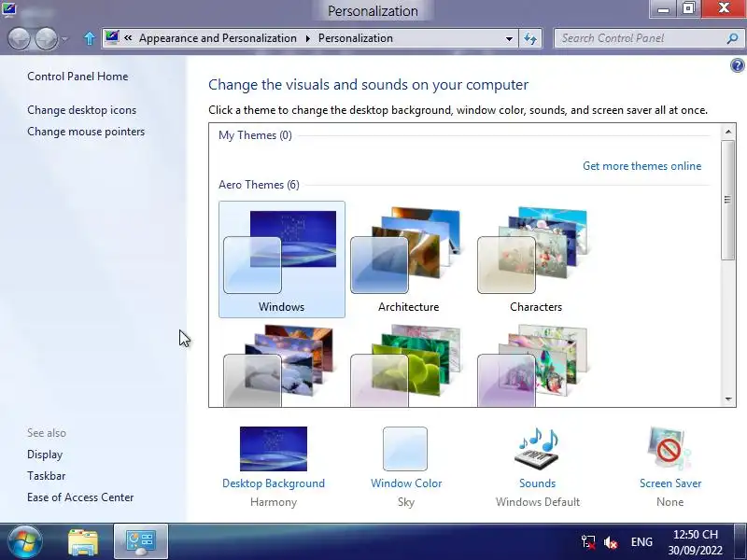Open the Windows Start menu orb
The height and width of the screenshot is (560, 747).
click(24, 542)
